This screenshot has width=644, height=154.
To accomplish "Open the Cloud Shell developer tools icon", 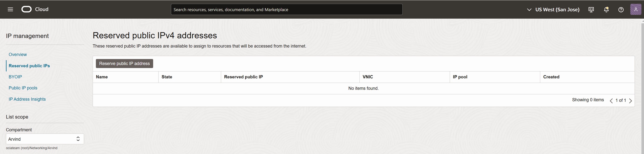I will click(x=591, y=10).
